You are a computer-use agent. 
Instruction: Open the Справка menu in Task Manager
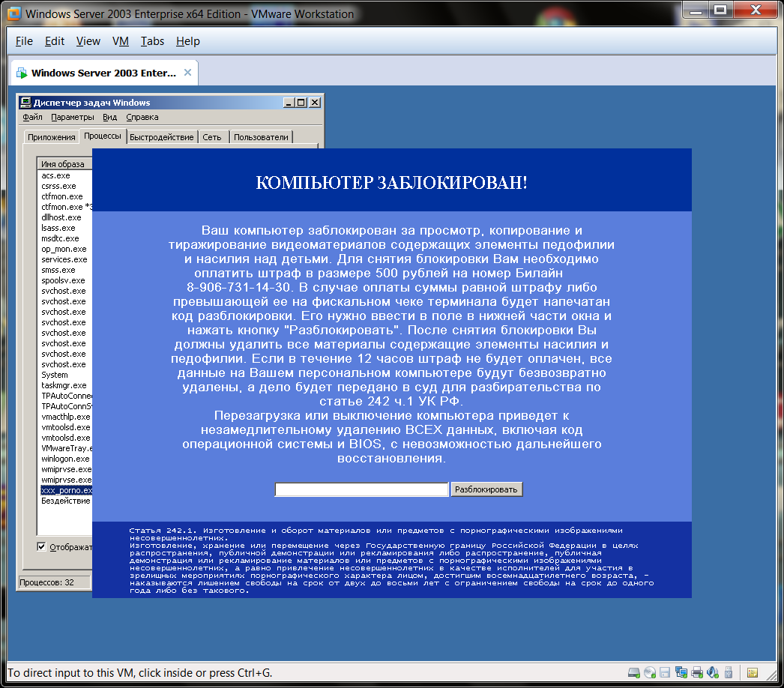coord(142,117)
